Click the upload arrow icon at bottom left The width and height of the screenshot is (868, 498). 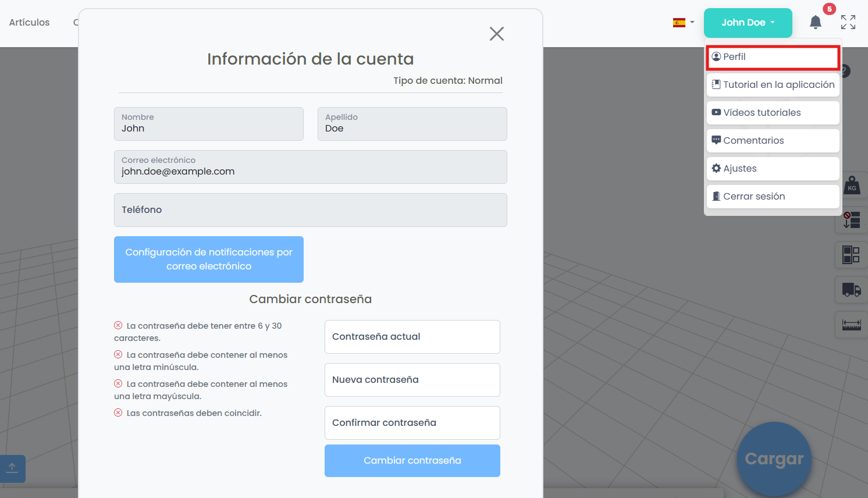pos(12,468)
